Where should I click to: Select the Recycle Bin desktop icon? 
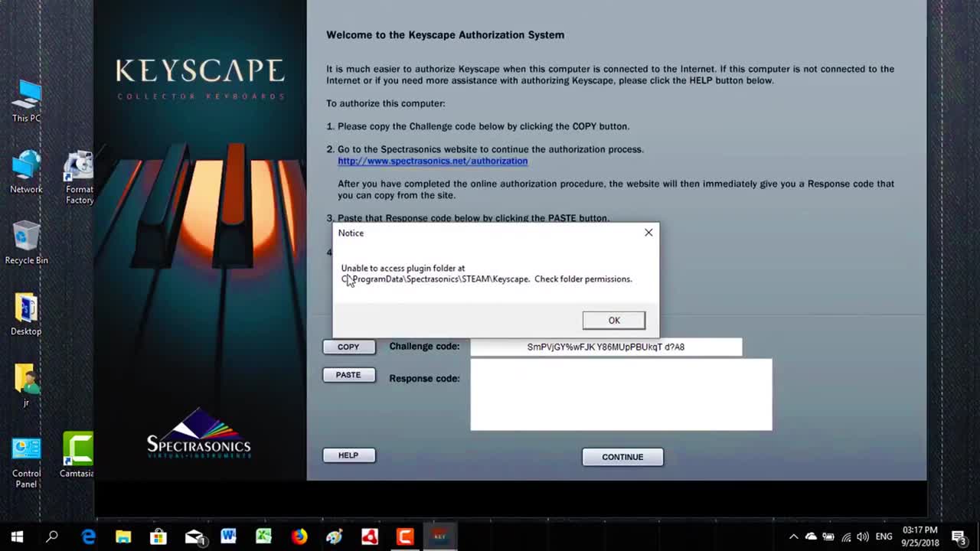[26, 243]
